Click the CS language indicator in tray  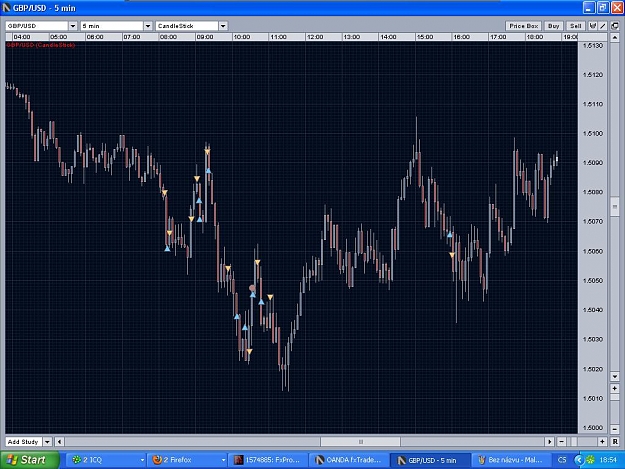point(562,460)
